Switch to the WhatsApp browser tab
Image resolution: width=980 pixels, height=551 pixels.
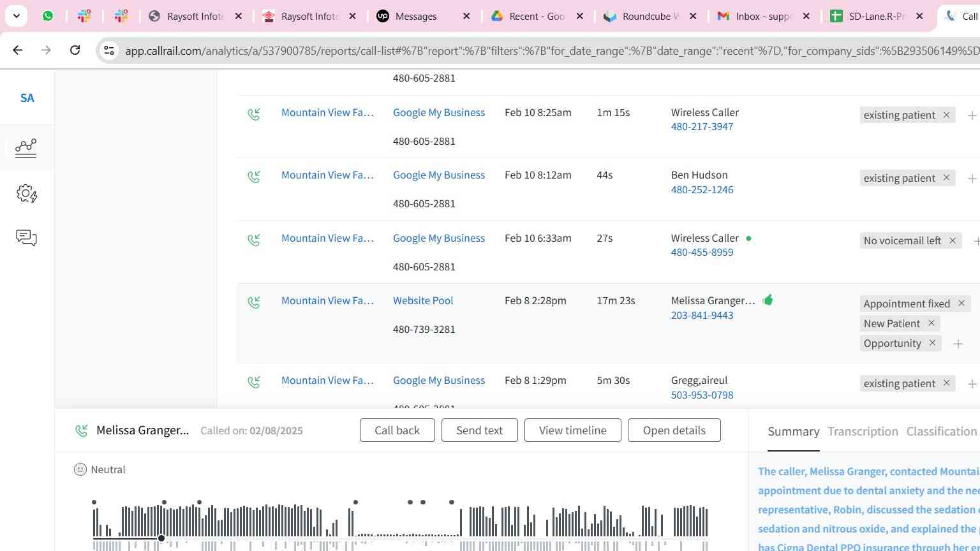click(48, 16)
